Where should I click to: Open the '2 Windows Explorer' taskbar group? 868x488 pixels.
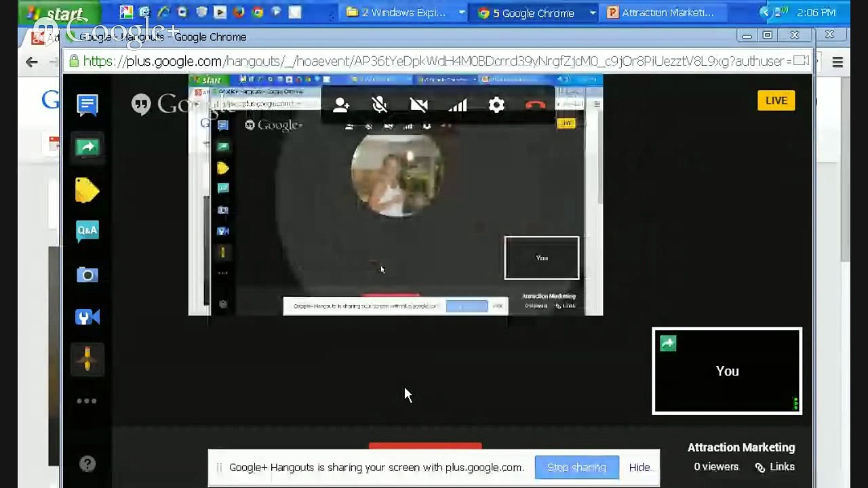pyautogui.click(x=405, y=13)
